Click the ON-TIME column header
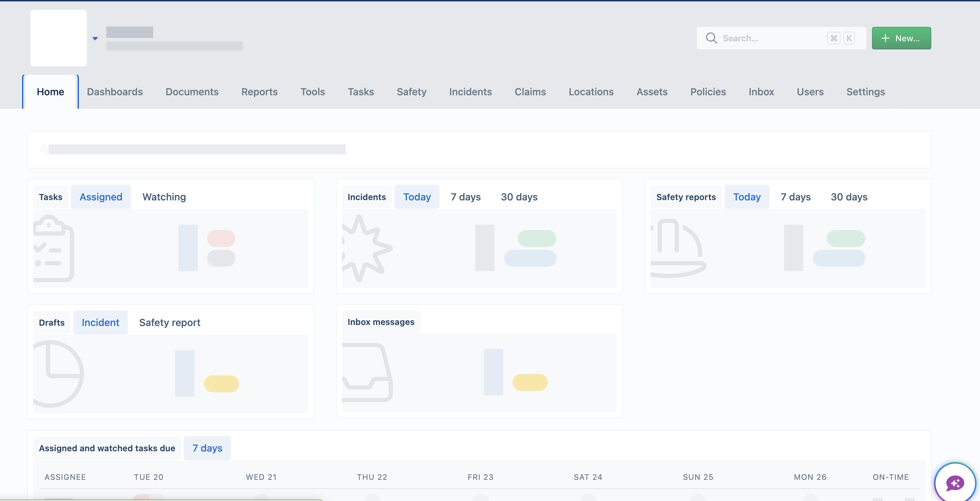The width and height of the screenshot is (980, 501). [891, 477]
